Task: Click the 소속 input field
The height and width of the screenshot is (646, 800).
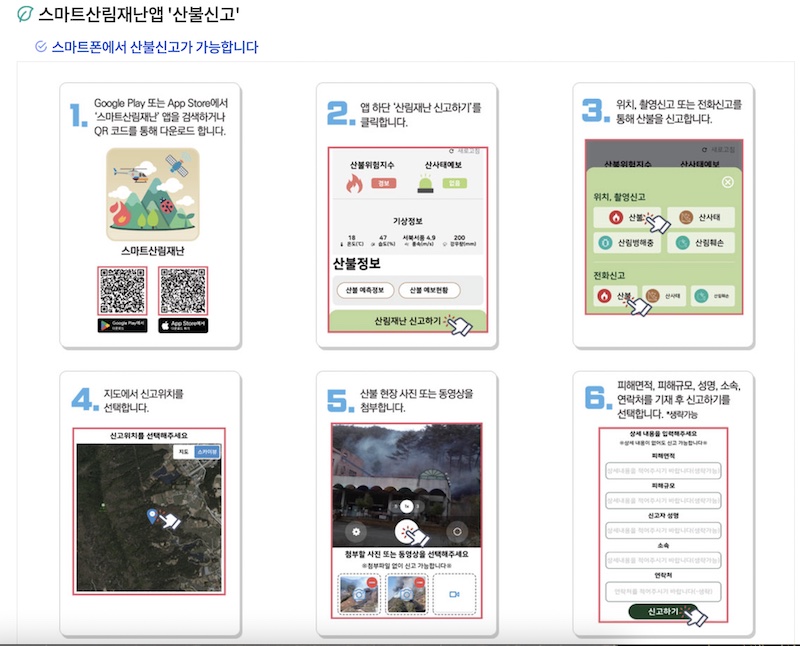Action: [663, 560]
